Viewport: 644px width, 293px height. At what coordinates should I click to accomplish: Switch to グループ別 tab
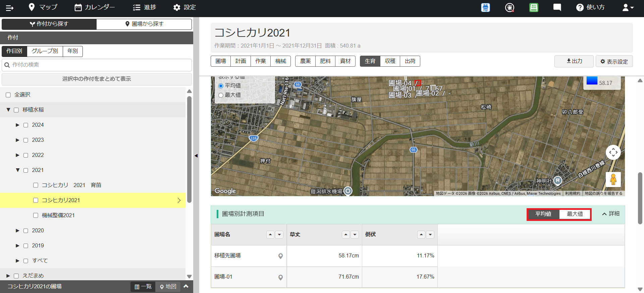tap(45, 51)
